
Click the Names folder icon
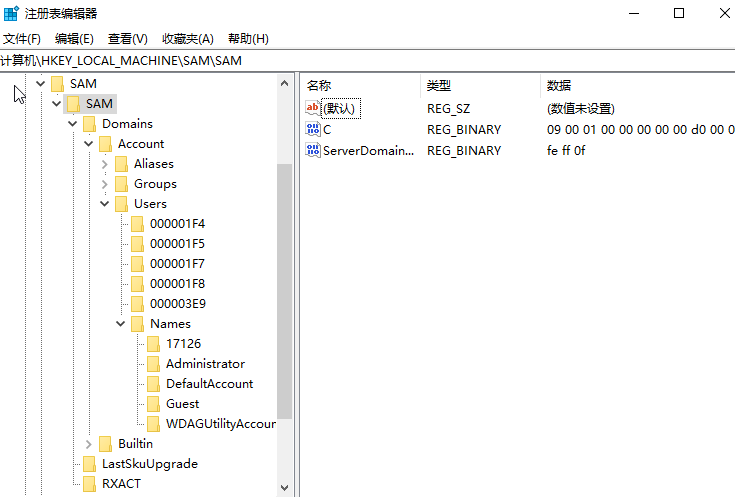[x=137, y=324]
